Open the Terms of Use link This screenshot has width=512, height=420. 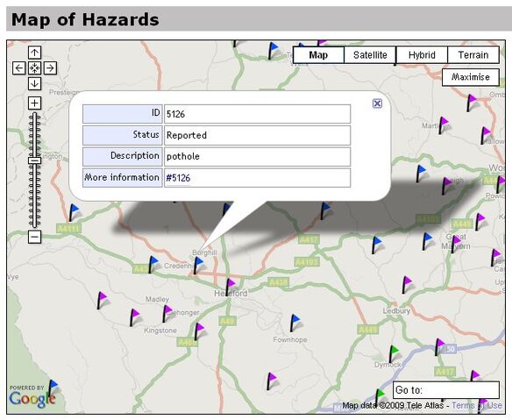coord(477,406)
